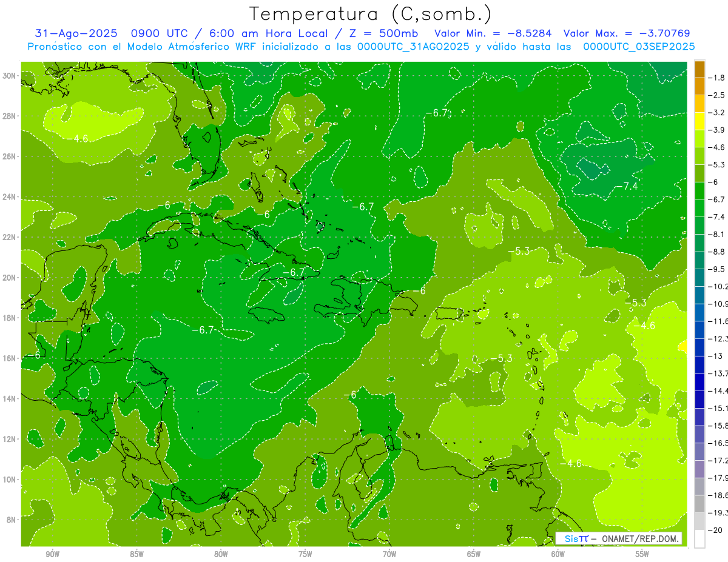Click the '-19.3' legend label
This screenshot has width=728, height=562.
pyautogui.click(x=718, y=512)
